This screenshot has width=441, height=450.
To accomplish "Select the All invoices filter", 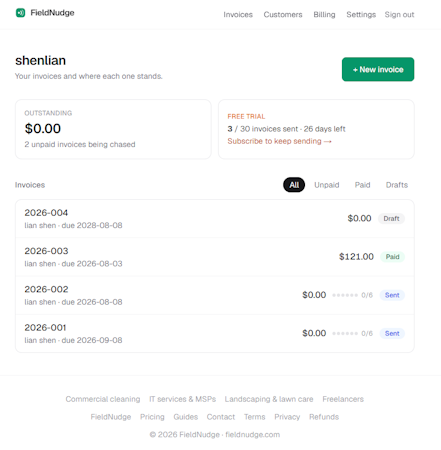I will point(294,185).
